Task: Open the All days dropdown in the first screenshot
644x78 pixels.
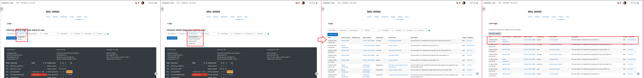Action: pyautogui.click(x=51, y=34)
